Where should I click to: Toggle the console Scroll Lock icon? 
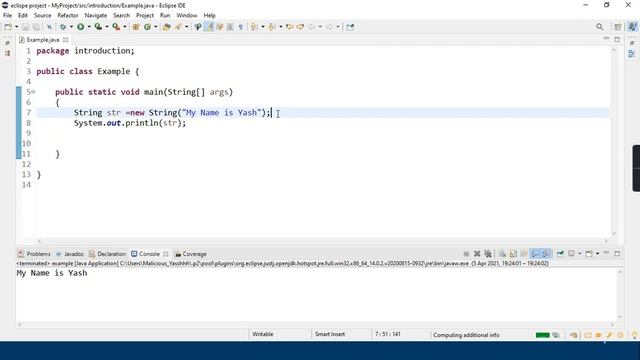(513, 254)
